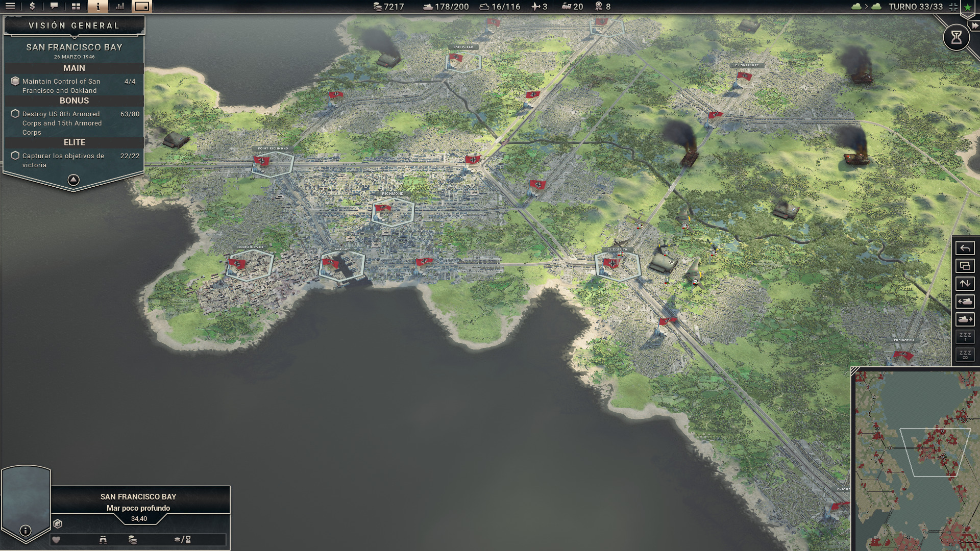Click the hex trait icon below portrait
The width and height of the screenshot is (980, 551).
click(x=58, y=524)
